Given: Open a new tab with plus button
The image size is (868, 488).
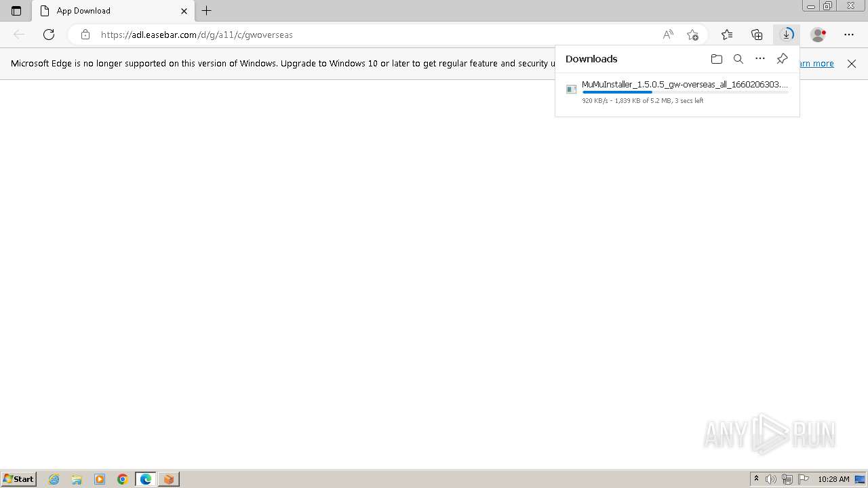Looking at the screenshot, I should 207,11.
